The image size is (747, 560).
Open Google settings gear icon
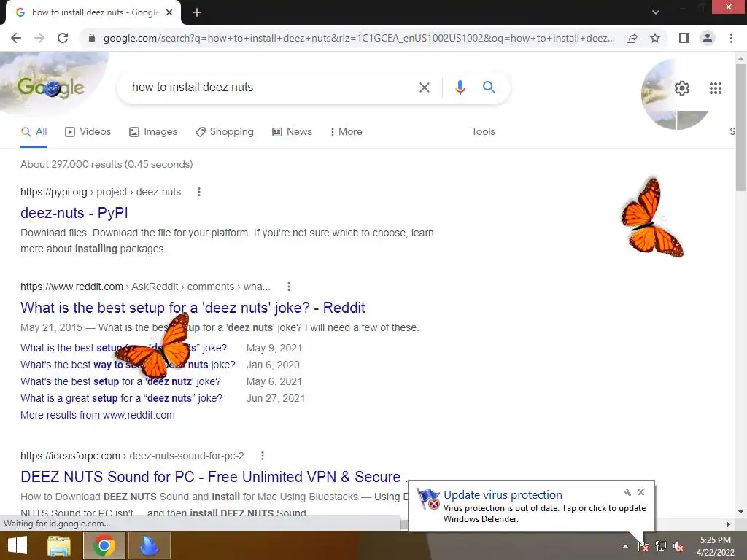click(682, 88)
